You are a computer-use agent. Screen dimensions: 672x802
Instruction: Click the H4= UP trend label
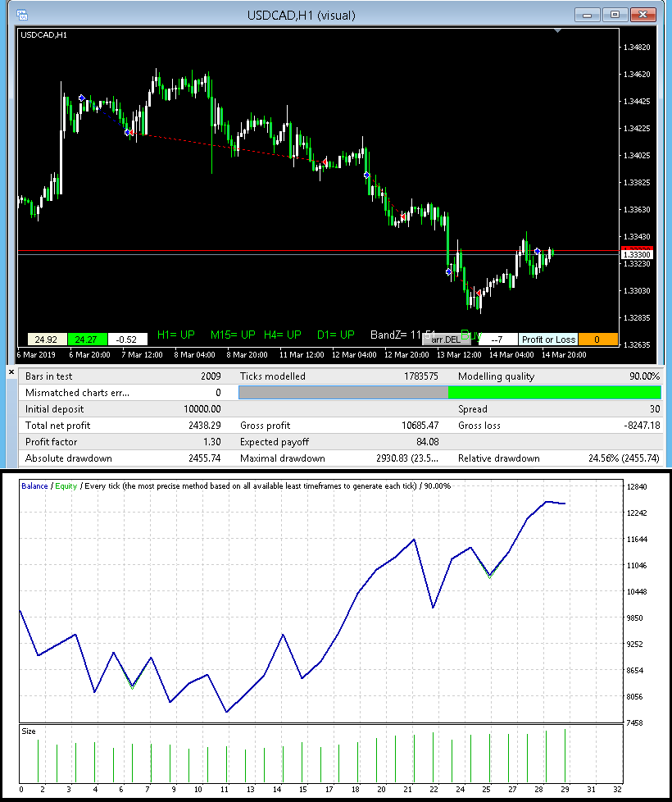click(x=283, y=335)
